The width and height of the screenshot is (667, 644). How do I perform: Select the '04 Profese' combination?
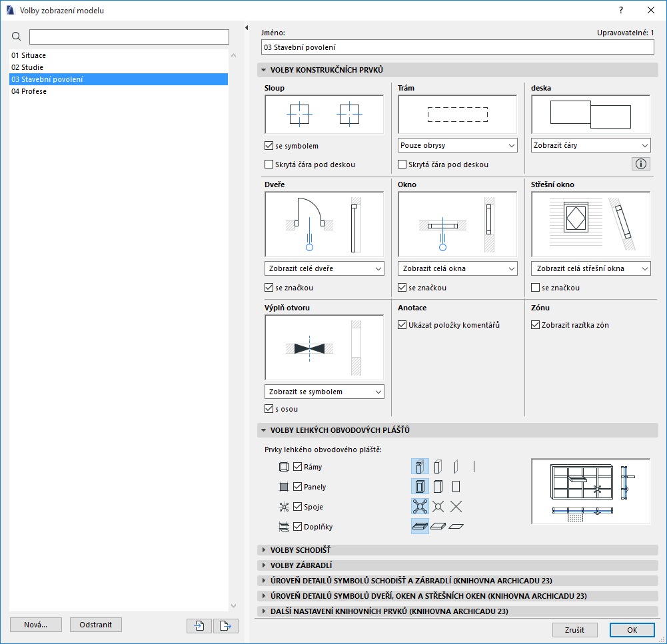click(29, 91)
